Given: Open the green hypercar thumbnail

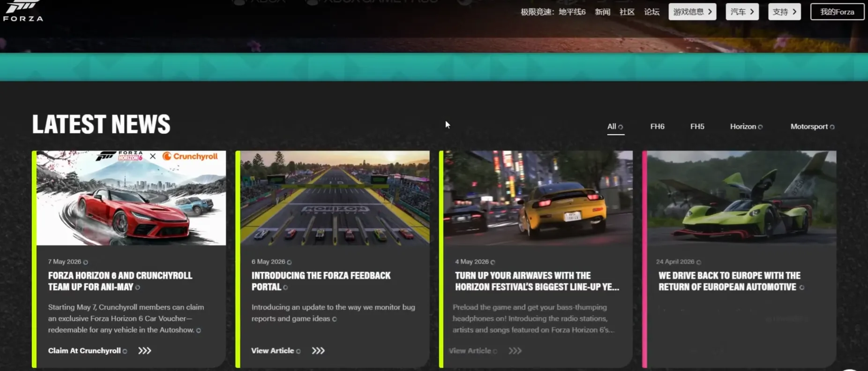Looking at the screenshot, I should point(741,198).
